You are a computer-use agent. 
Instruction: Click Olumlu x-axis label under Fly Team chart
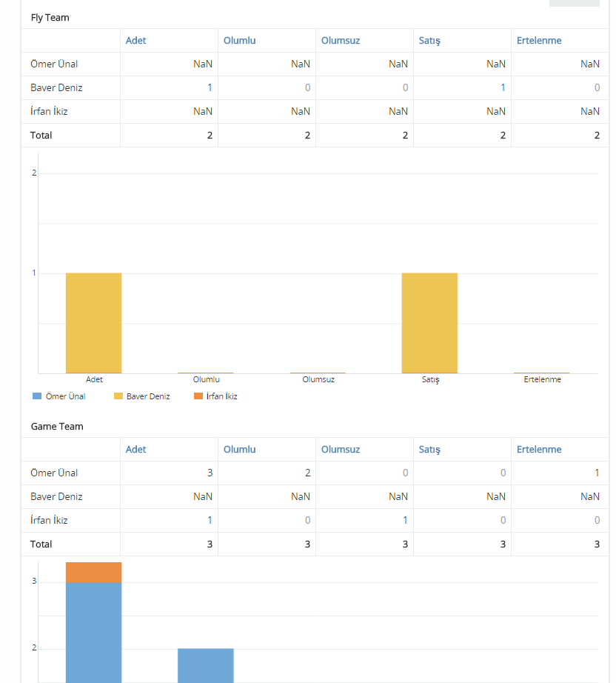[x=207, y=379]
